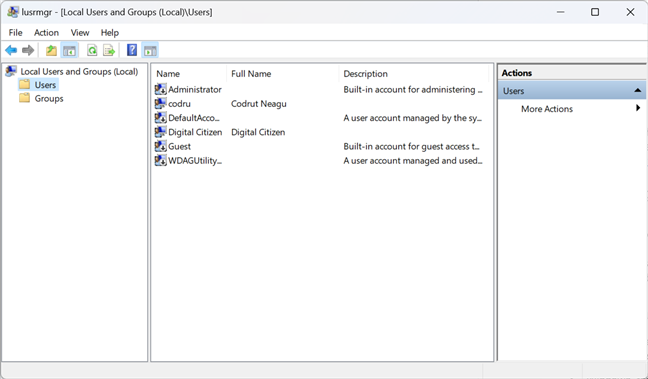Expand More Actions submenu arrow
The height and width of the screenshot is (379, 648).
click(638, 108)
